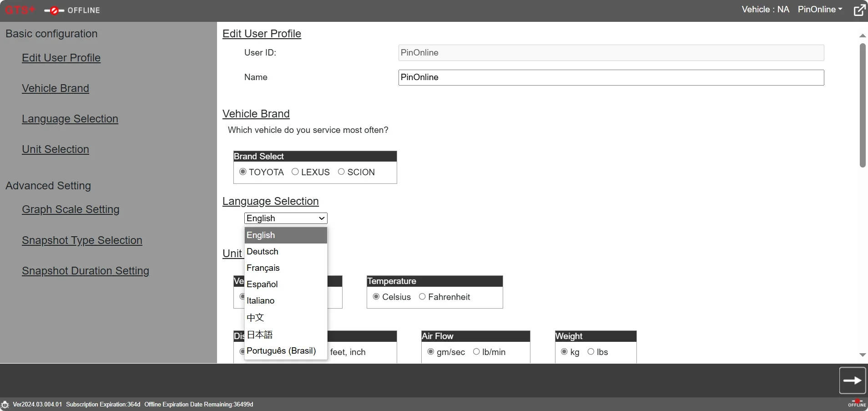Screen dimensions: 868x411
Task: Click the scroll down arrow
Action: pos(862,355)
